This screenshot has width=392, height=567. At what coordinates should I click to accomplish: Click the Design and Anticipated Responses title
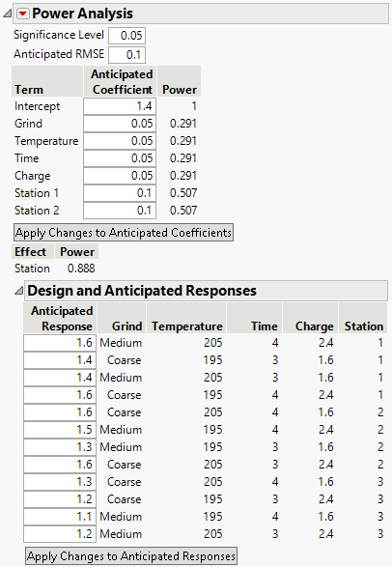(142, 291)
